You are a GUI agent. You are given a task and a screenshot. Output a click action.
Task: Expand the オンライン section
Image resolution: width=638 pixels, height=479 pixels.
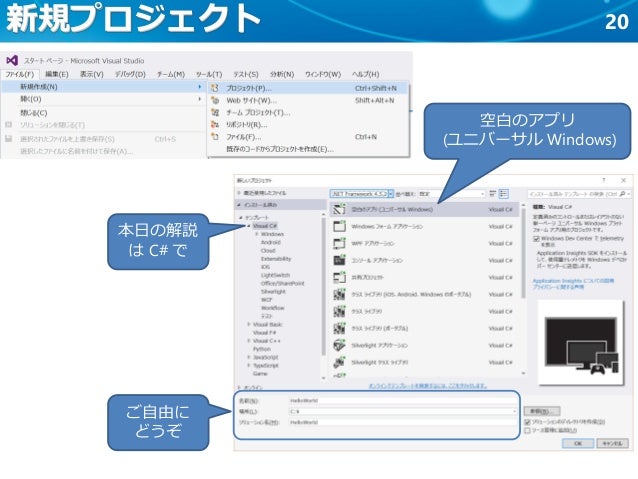coord(239,387)
